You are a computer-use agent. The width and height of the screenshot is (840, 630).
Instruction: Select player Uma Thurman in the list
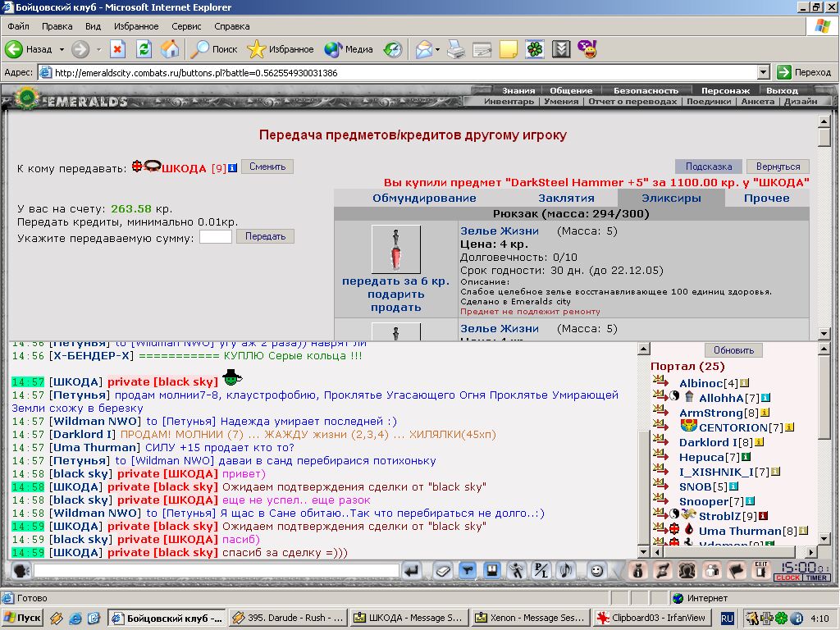pos(741,532)
